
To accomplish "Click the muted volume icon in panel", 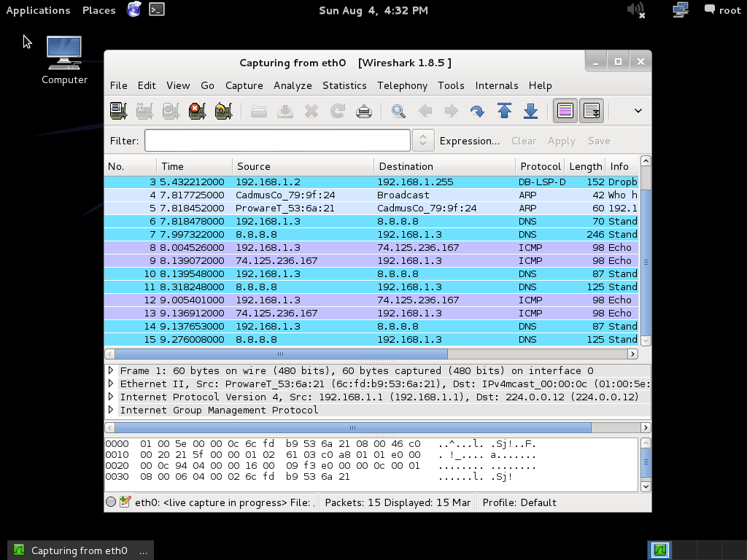I will [x=636, y=10].
